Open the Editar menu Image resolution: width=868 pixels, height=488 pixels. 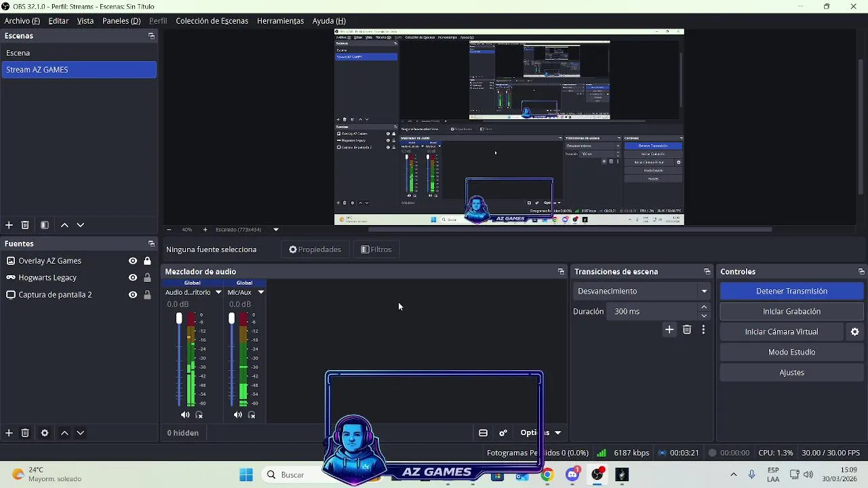point(58,21)
